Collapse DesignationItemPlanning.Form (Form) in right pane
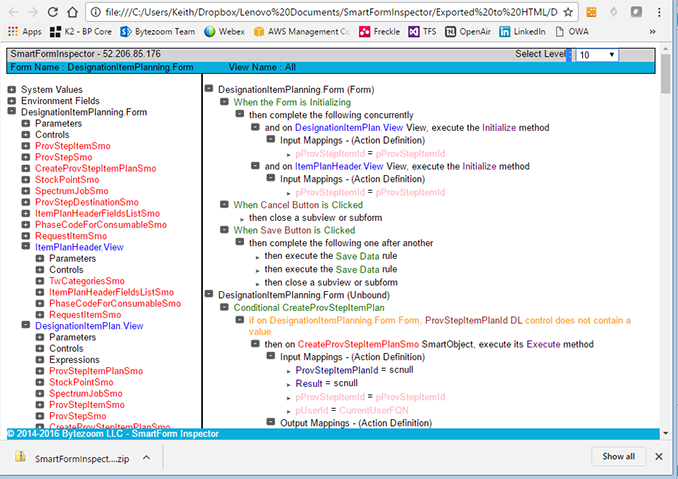 [209, 89]
